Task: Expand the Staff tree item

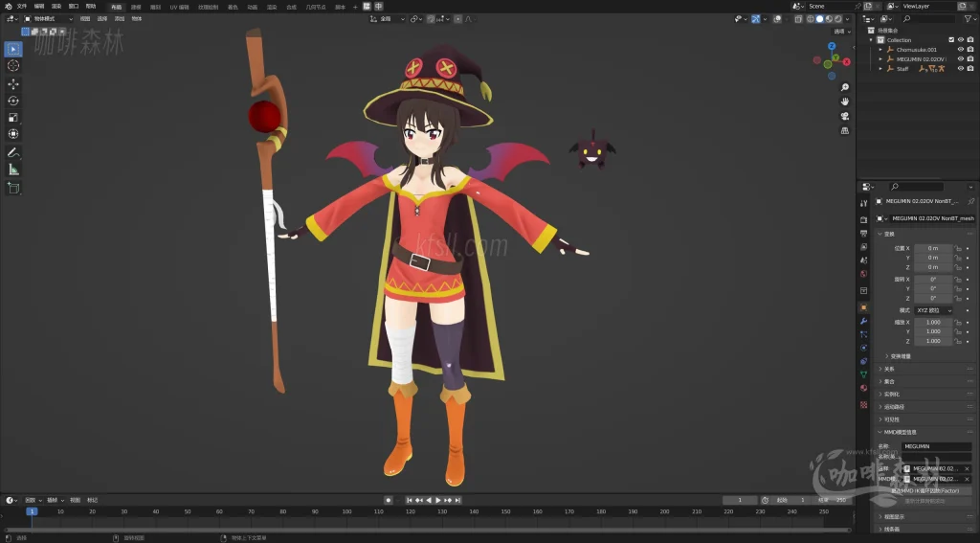Action: click(x=880, y=68)
